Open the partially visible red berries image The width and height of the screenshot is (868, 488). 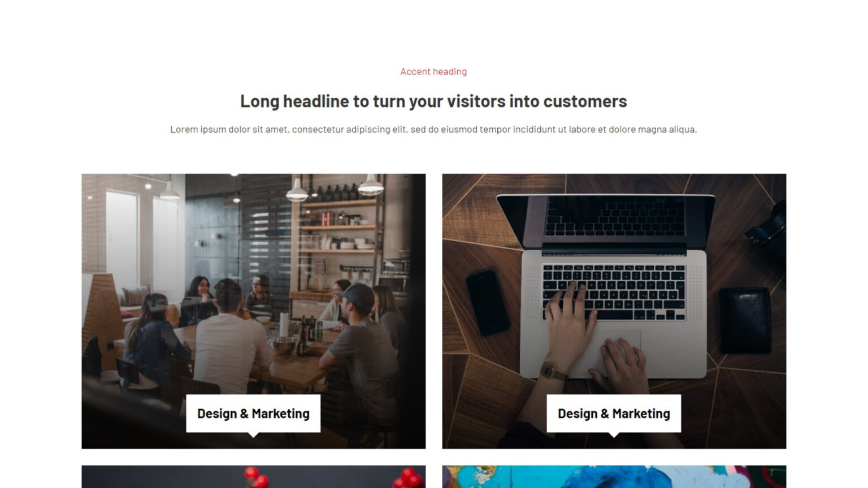253,477
